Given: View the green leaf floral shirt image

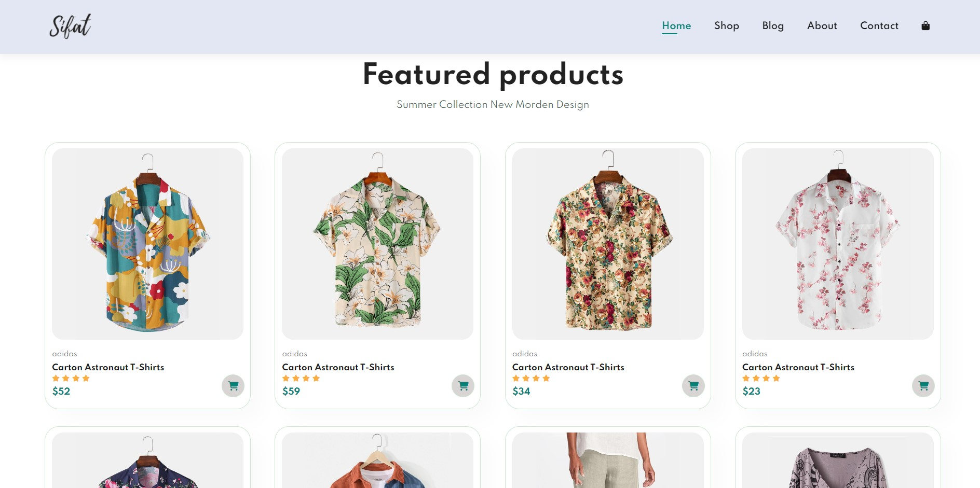Looking at the screenshot, I should pyautogui.click(x=377, y=244).
